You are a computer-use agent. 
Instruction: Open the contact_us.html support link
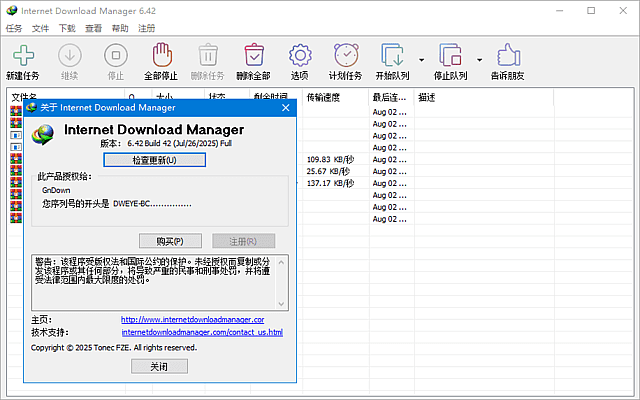tap(202, 332)
